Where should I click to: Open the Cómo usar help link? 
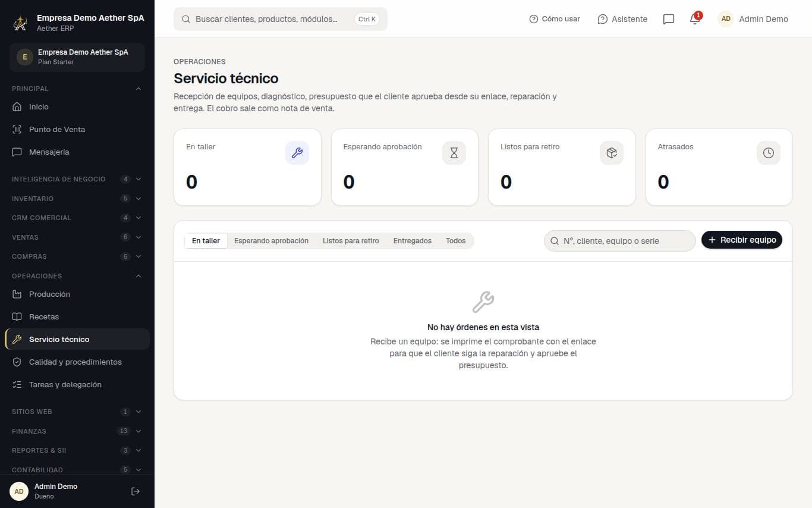tap(555, 19)
